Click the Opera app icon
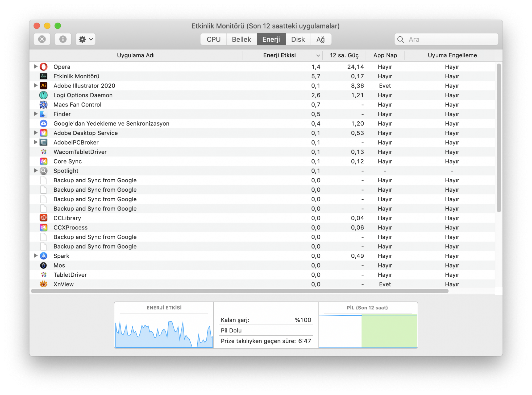The width and height of the screenshot is (532, 395). [x=44, y=67]
